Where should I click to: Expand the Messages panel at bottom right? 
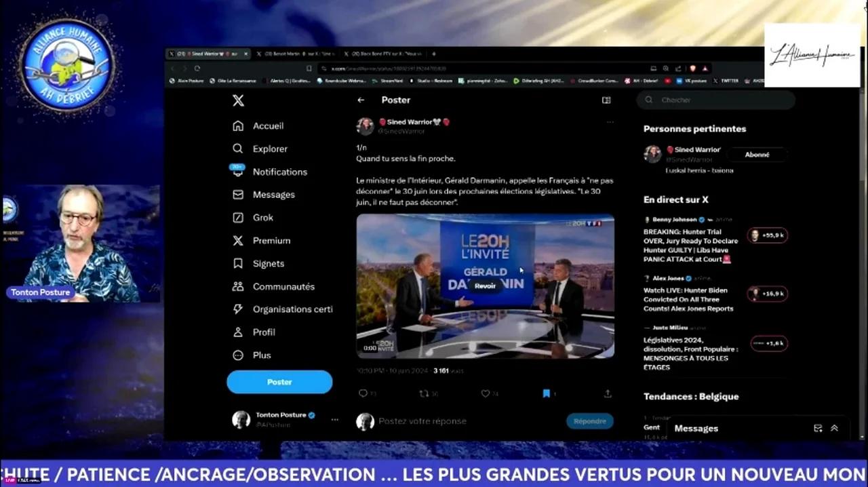834,428
